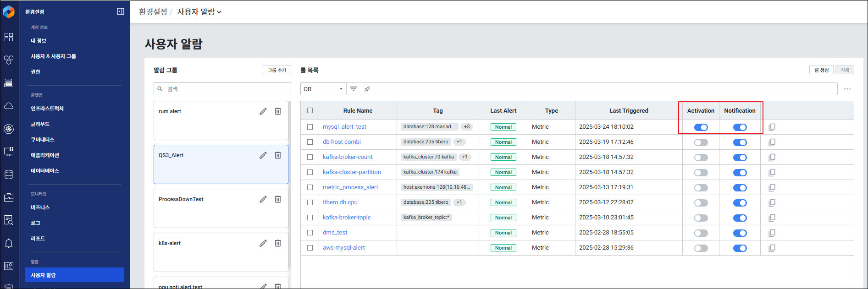This screenshot has height=289, width=868.
Task: Click the 그룹 추가 button
Action: point(277,70)
